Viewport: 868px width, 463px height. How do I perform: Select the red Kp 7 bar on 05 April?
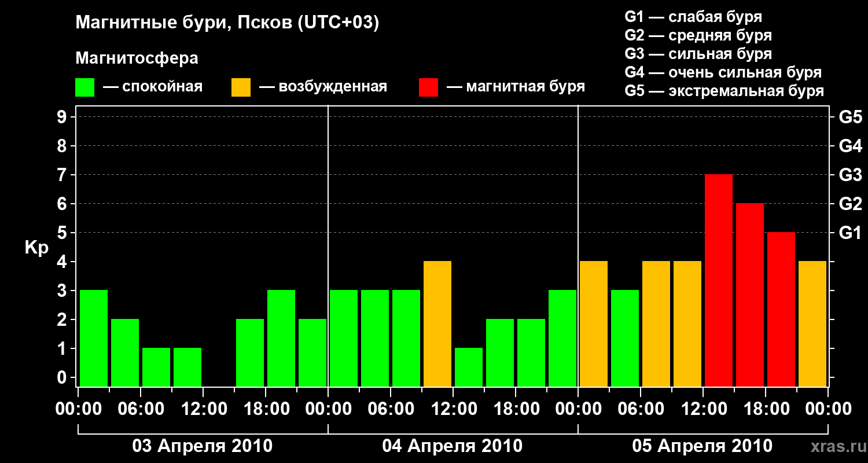[719, 280]
